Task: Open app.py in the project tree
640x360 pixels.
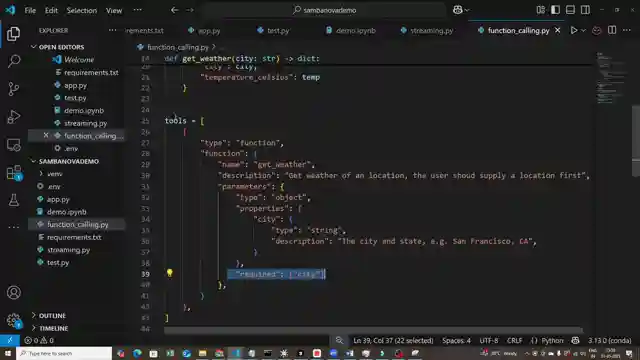Action: (x=58, y=199)
